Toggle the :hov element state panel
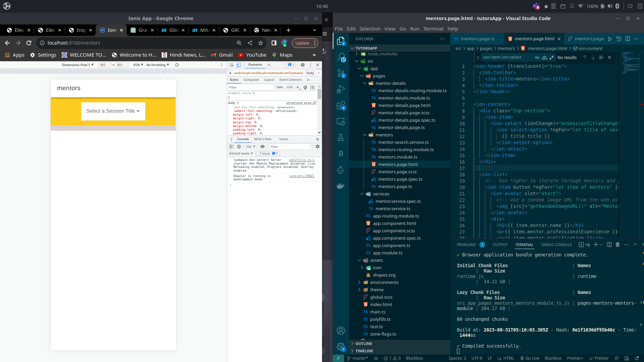Screen dimensions: 644x362 click(x=279, y=87)
